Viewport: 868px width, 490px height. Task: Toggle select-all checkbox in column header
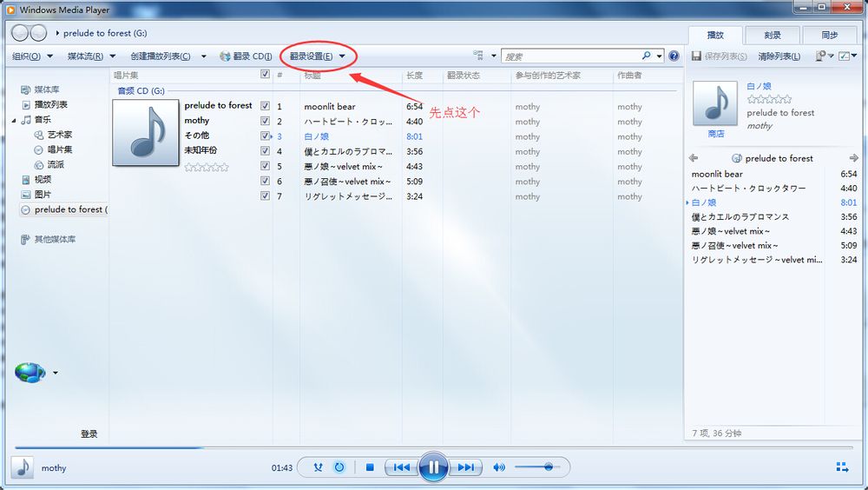[x=265, y=74]
